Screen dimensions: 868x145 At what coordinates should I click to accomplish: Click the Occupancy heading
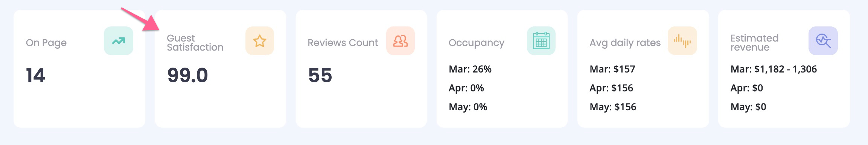click(477, 43)
